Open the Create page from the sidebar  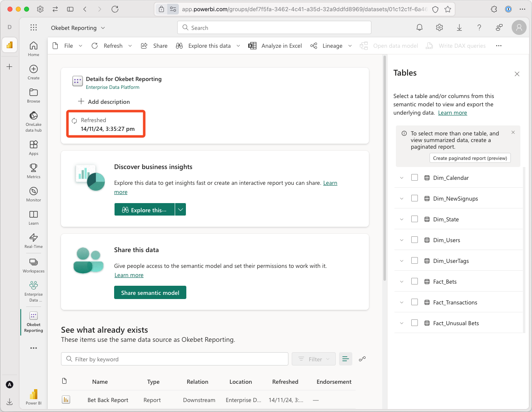click(x=34, y=72)
